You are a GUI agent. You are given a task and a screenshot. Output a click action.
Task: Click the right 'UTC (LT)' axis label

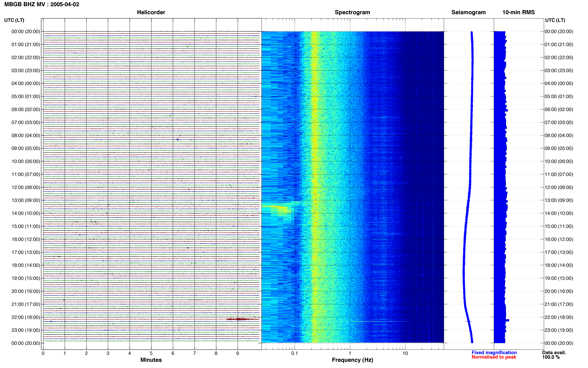[x=555, y=20]
